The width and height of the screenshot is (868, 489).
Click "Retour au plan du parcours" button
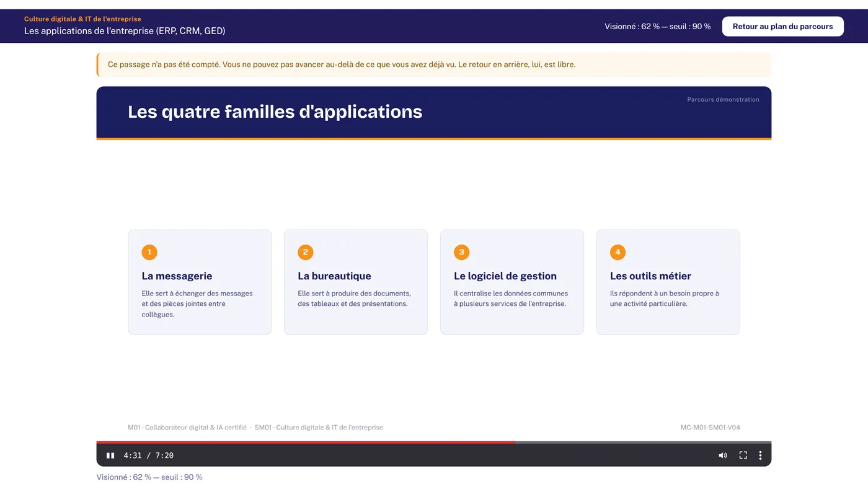click(782, 27)
